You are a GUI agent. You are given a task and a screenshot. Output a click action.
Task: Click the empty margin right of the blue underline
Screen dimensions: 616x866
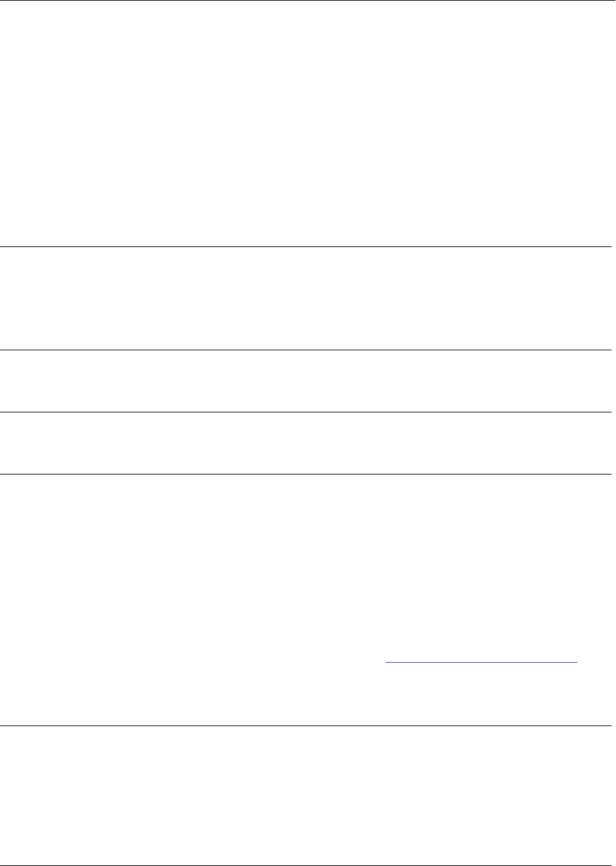coord(594,663)
